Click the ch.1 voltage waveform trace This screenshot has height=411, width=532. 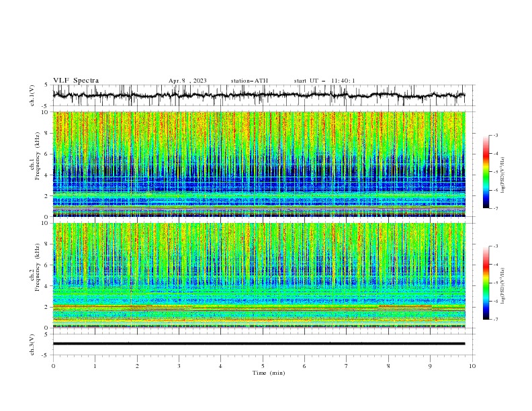tap(259, 95)
